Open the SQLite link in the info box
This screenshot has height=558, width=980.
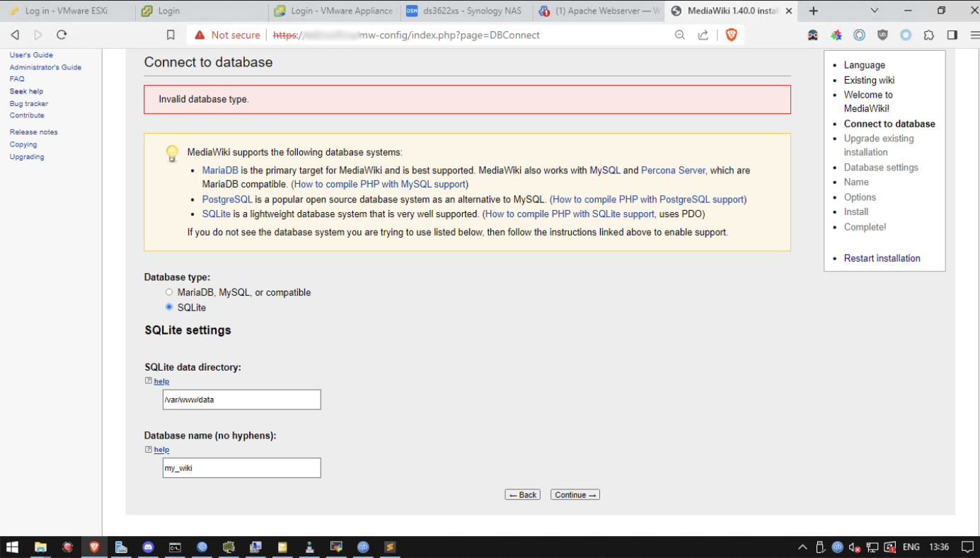217,214
